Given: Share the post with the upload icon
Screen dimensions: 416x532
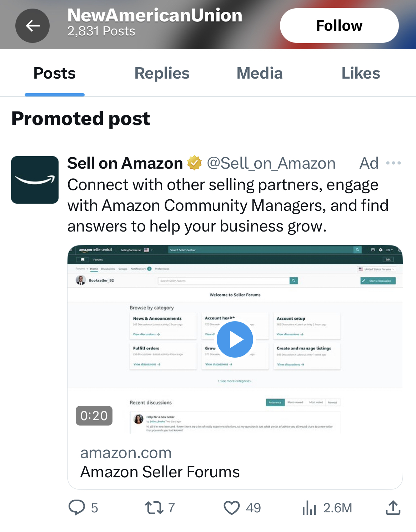Looking at the screenshot, I should click(393, 507).
